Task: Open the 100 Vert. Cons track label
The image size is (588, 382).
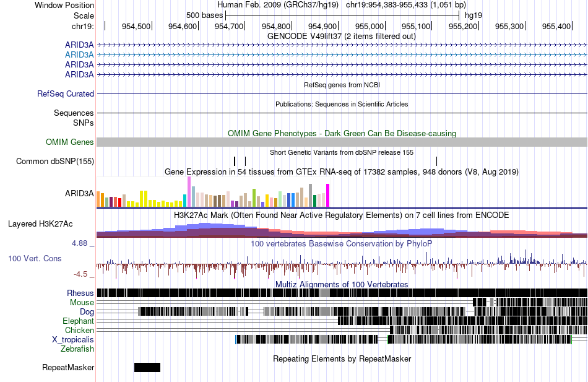Action: [x=35, y=259]
